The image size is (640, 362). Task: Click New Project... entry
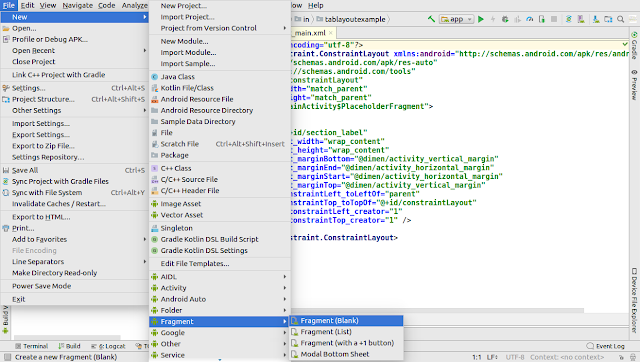[220, 6]
